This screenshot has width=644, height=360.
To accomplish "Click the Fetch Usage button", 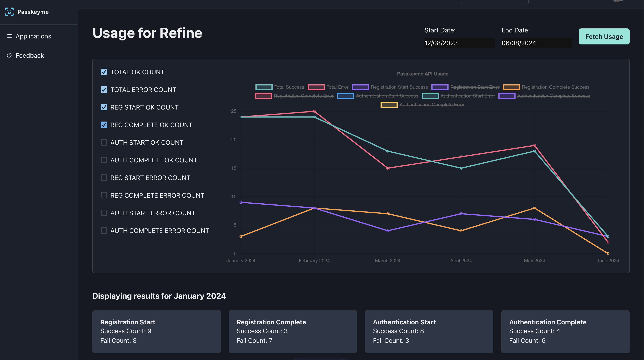I will (604, 37).
